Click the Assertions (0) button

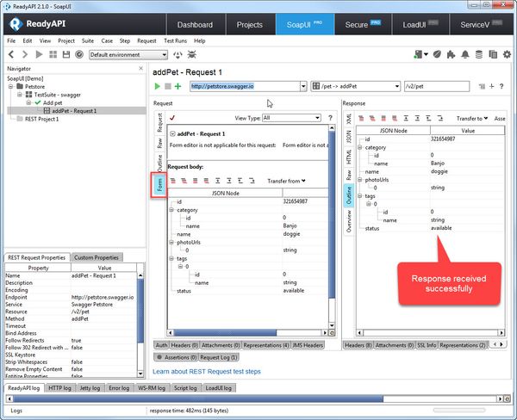tap(178, 356)
